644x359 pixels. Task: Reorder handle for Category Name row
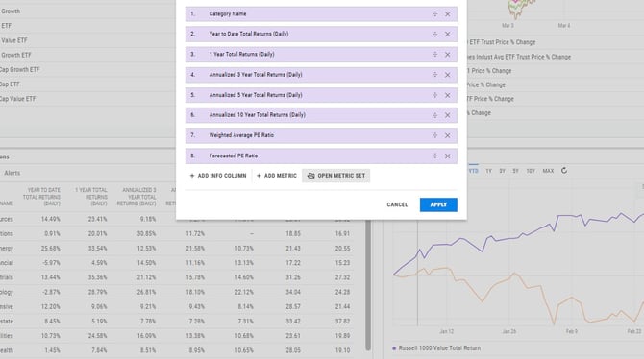click(x=435, y=14)
